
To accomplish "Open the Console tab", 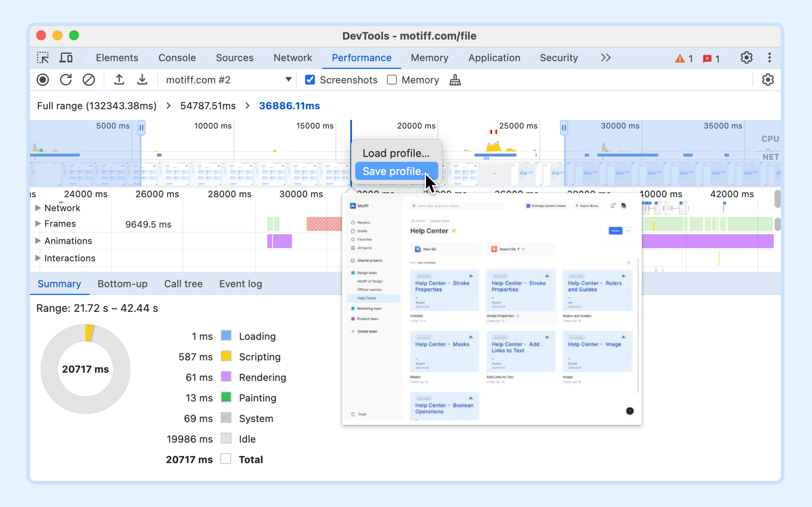I will pyautogui.click(x=177, y=58).
